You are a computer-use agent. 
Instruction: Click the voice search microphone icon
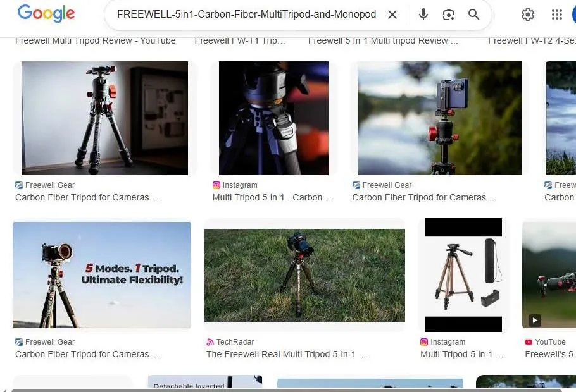point(423,14)
